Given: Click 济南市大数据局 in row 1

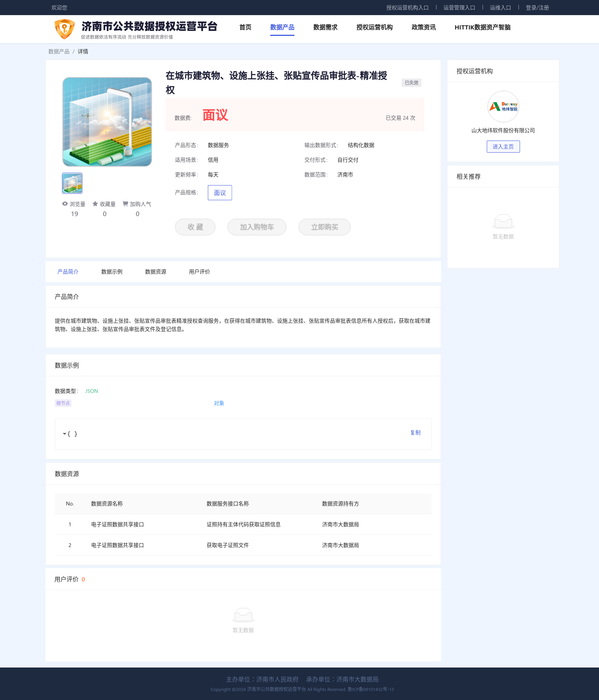Looking at the screenshot, I should click(341, 524).
